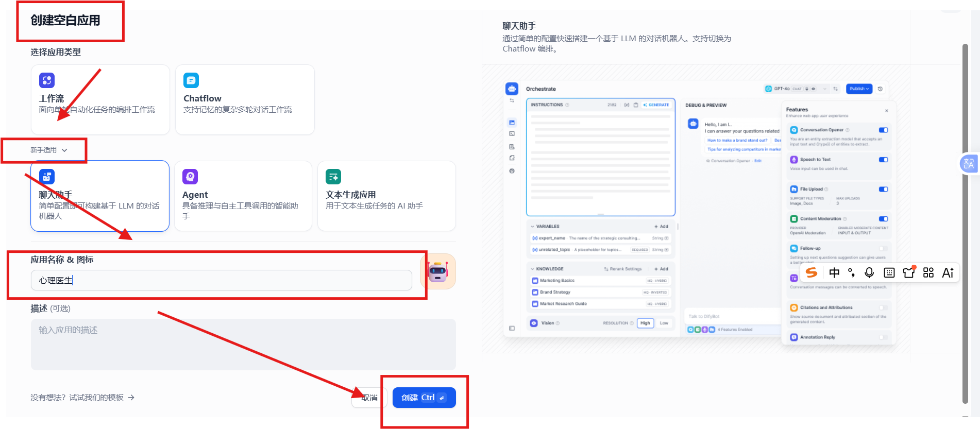Click the Talk to DifyBot chat input
The image size is (980, 429).
733,316
